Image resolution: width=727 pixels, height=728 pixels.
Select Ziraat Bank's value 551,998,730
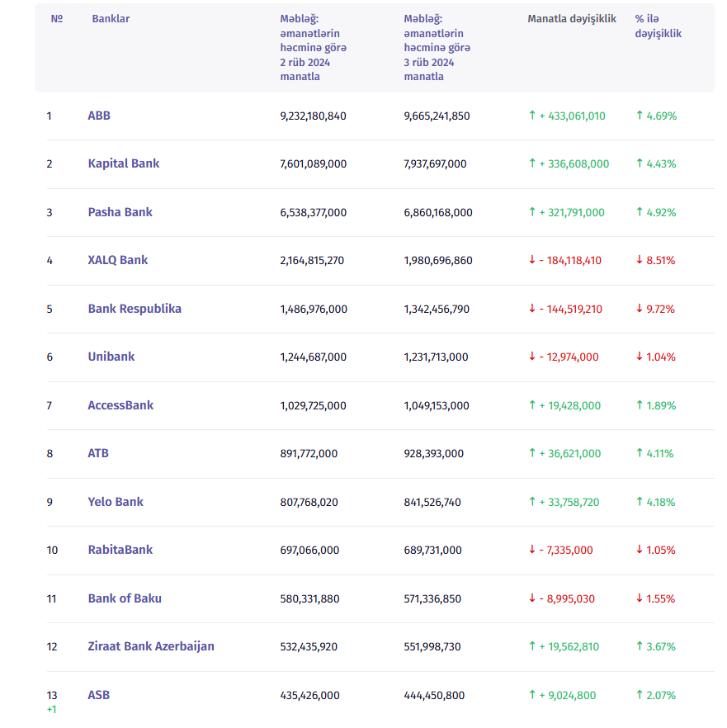click(x=432, y=647)
